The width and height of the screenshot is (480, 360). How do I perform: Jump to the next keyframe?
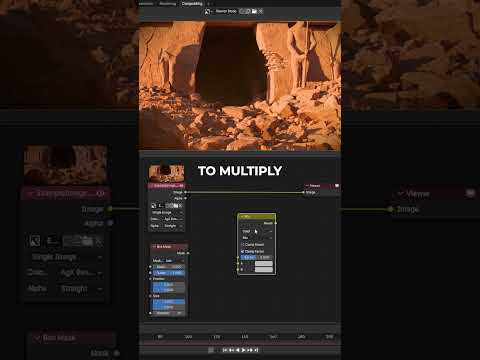click(x=250, y=350)
